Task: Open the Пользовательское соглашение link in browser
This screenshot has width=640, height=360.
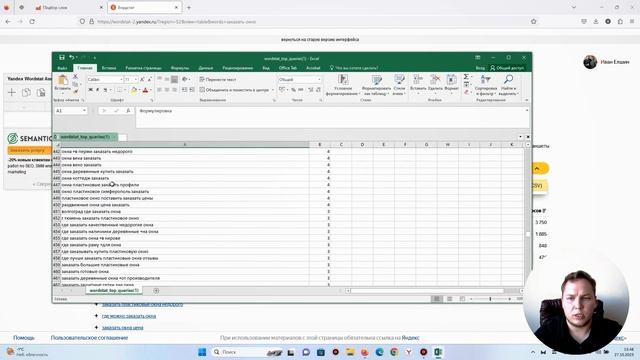Action: coord(89,338)
